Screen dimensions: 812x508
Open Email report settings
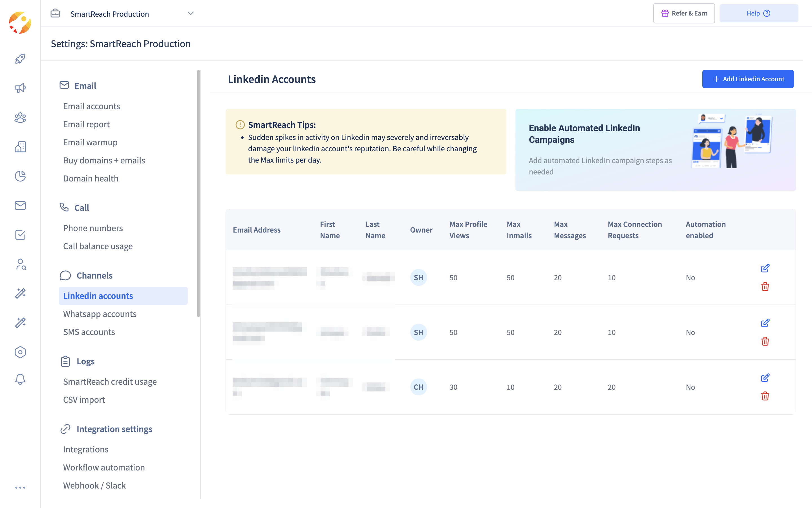point(86,124)
